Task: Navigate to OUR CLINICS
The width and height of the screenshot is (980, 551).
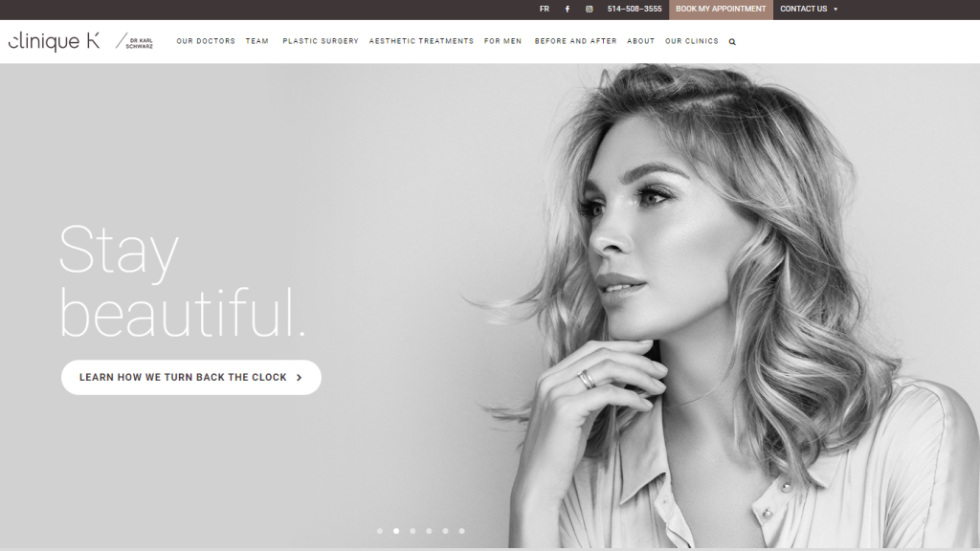Action: coord(689,41)
